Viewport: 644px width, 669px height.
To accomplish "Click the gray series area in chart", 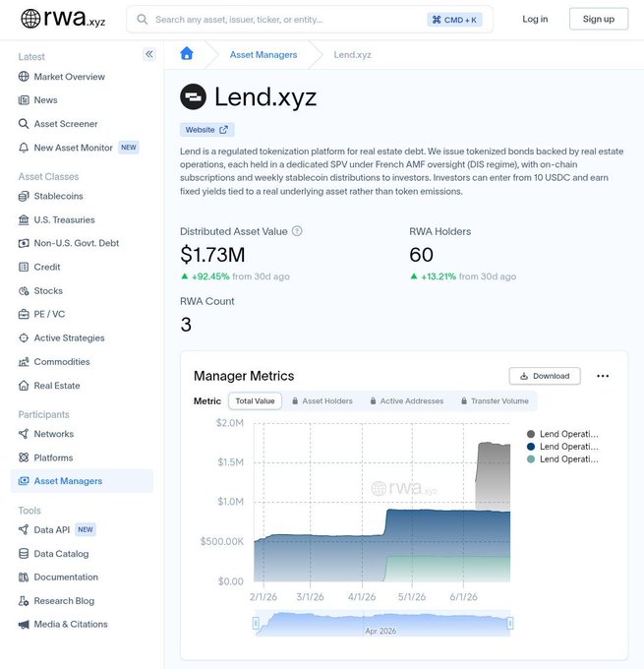I will coord(494,476).
